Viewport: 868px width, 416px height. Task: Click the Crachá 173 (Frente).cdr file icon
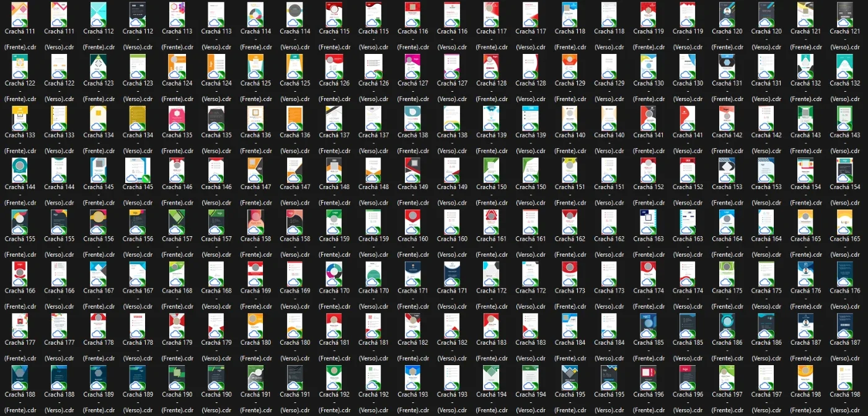pos(570,273)
